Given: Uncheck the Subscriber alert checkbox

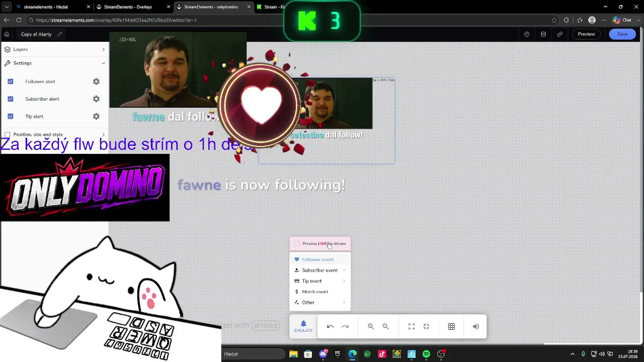Looking at the screenshot, I should coord(10,99).
